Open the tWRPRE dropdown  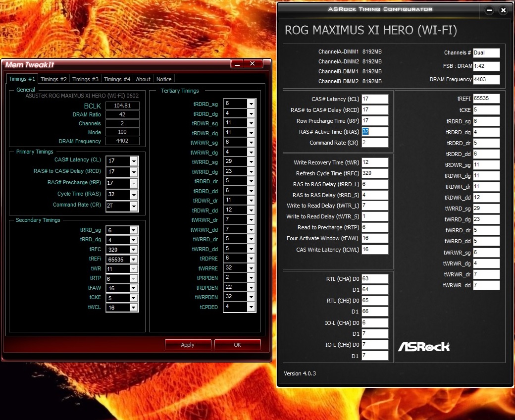pyautogui.click(x=251, y=268)
